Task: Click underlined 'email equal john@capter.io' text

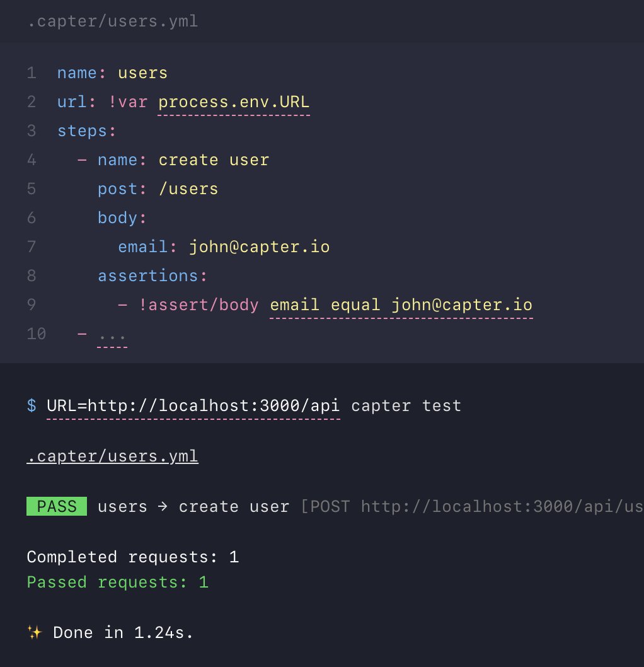Action: coord(401,305)
